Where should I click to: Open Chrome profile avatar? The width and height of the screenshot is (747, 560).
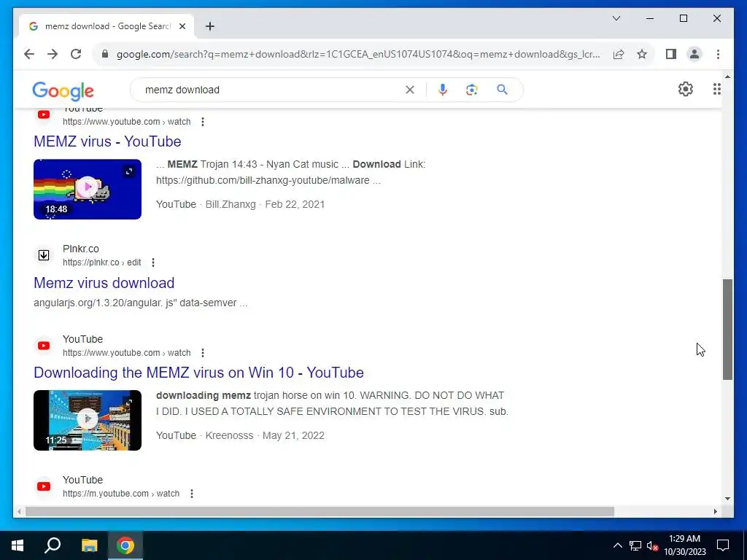(694, 54)
